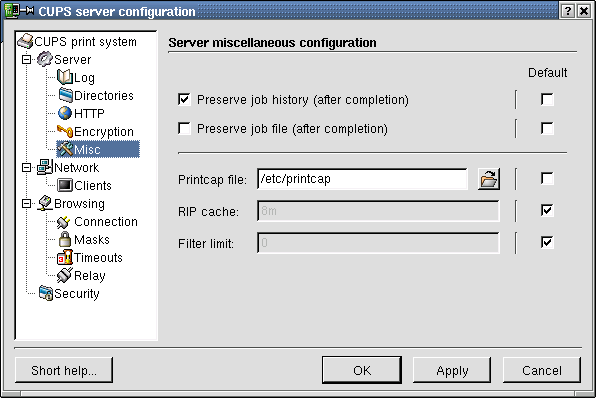Image resolution: width=596 pixels, height=398 pixels.
Task: Click the Directories folder icon
Action: (x=65, y=95)
